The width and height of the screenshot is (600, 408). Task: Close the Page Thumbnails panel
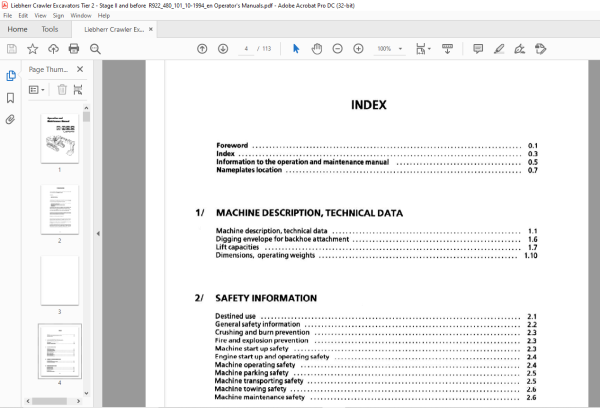pos(80,69)
